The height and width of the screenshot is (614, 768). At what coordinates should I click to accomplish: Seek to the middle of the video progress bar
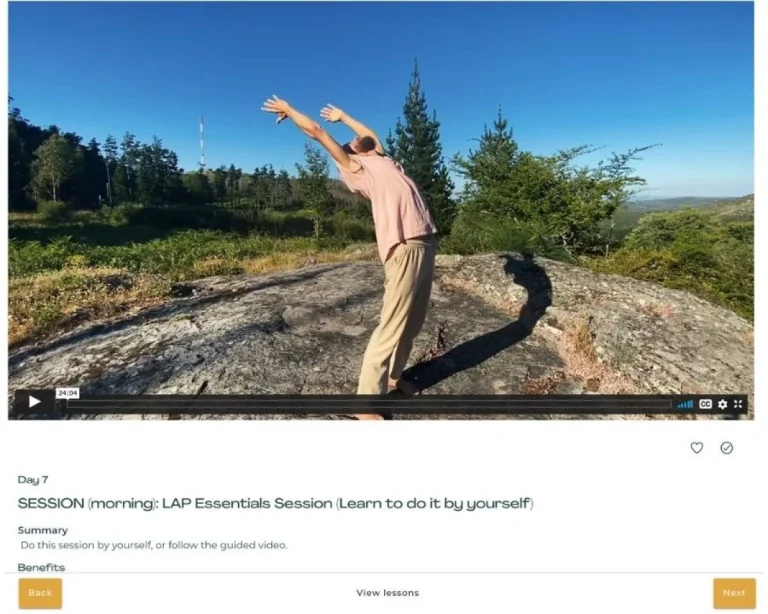point(369,404)
